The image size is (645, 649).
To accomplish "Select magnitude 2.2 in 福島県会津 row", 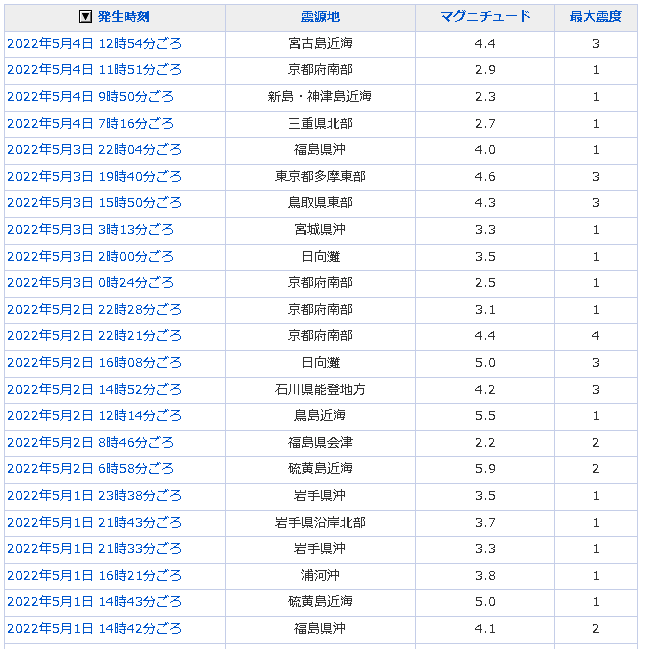I will (x=485, y=442).
